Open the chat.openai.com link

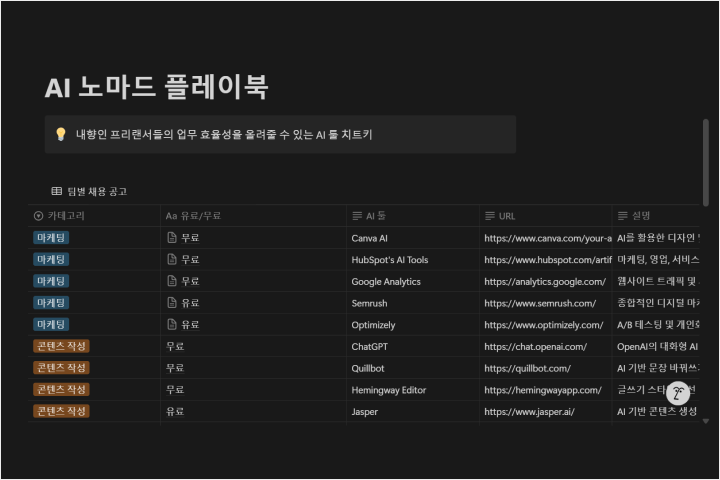point(535,347)
